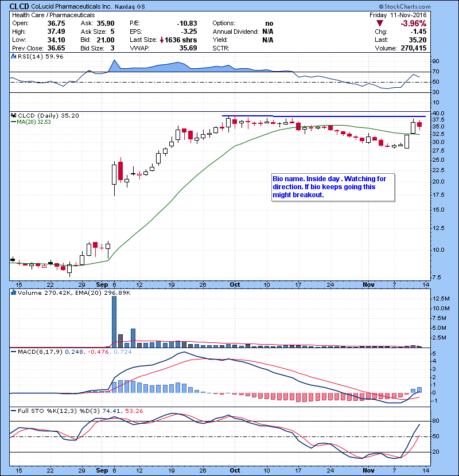Click the red down arrow beside 1636 shrs
Screen dimensions: 459x476
pyautogui.click(x=162, y=40)
